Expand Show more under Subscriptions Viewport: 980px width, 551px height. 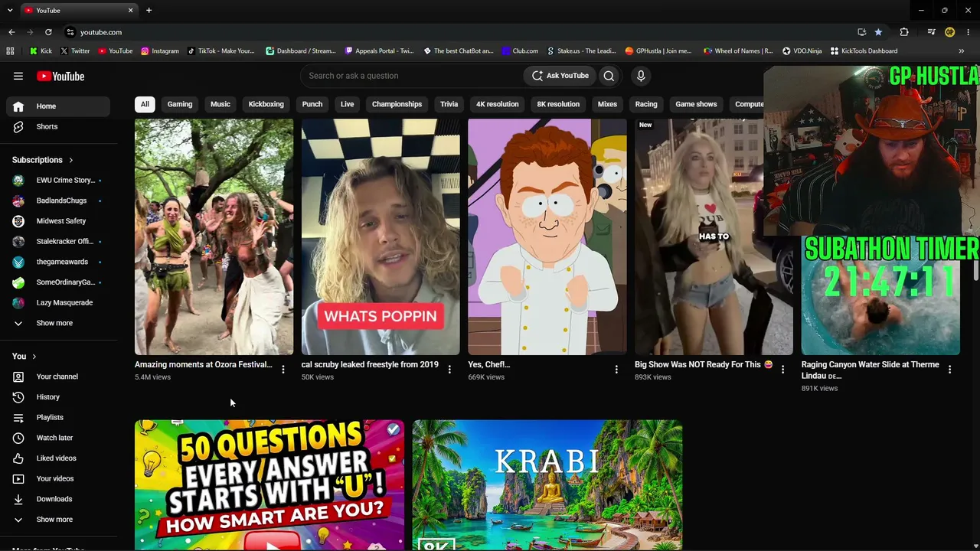pos(55,323)
